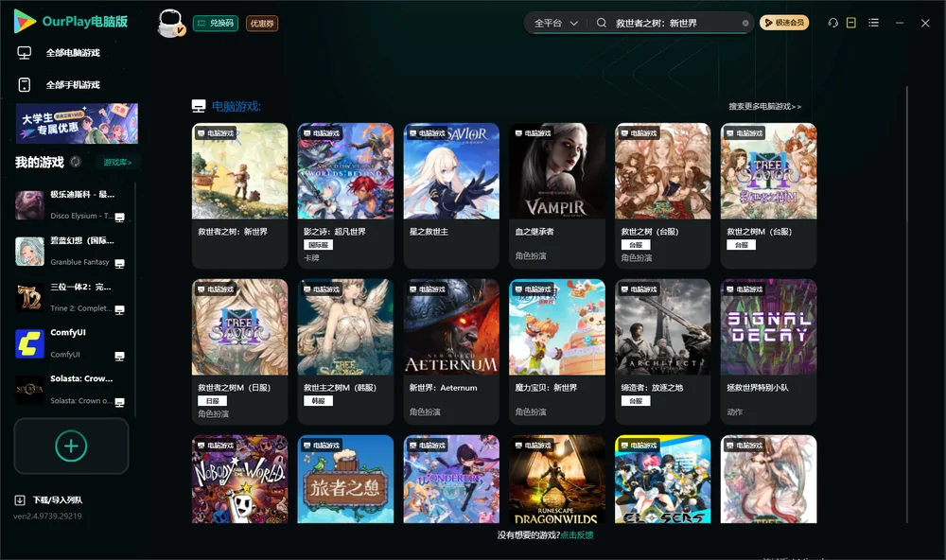Screen dimensions: 946x560
Task: Click the 电脑游戏 badge on Aeternum card
Action: (427, 289)
